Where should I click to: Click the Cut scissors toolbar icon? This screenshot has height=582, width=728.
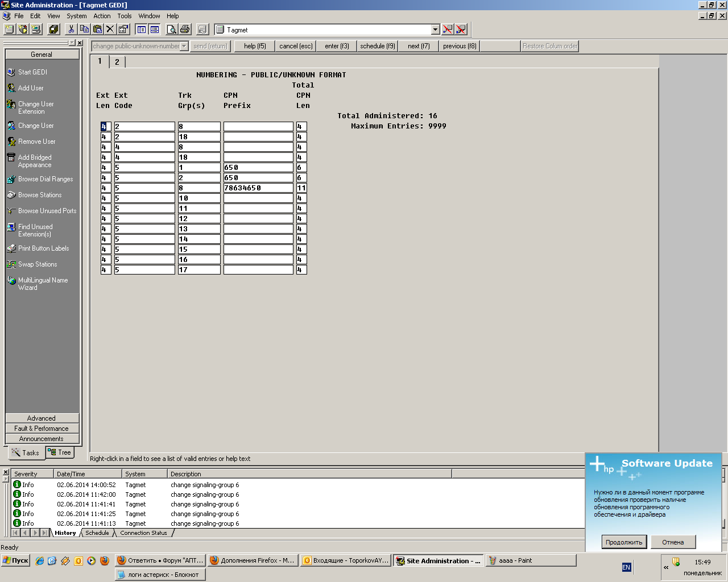(72, 29)
